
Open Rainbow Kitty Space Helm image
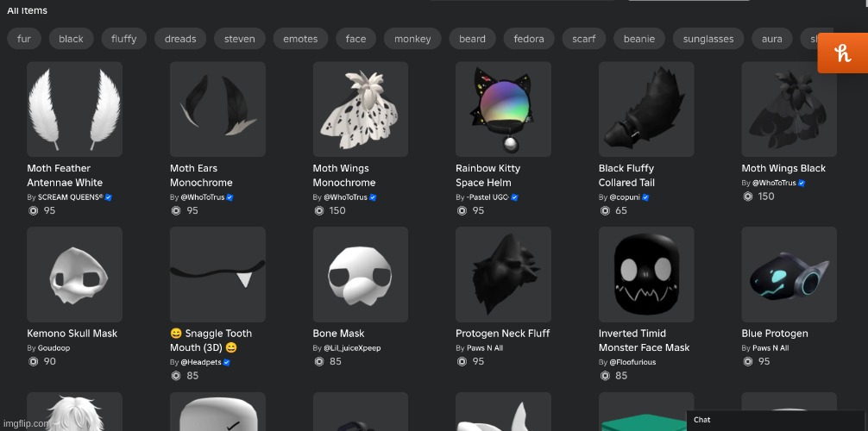point(503,109)
